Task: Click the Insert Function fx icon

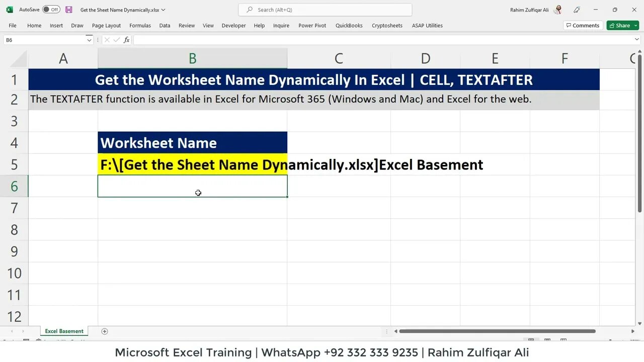Action: [126, 40]
